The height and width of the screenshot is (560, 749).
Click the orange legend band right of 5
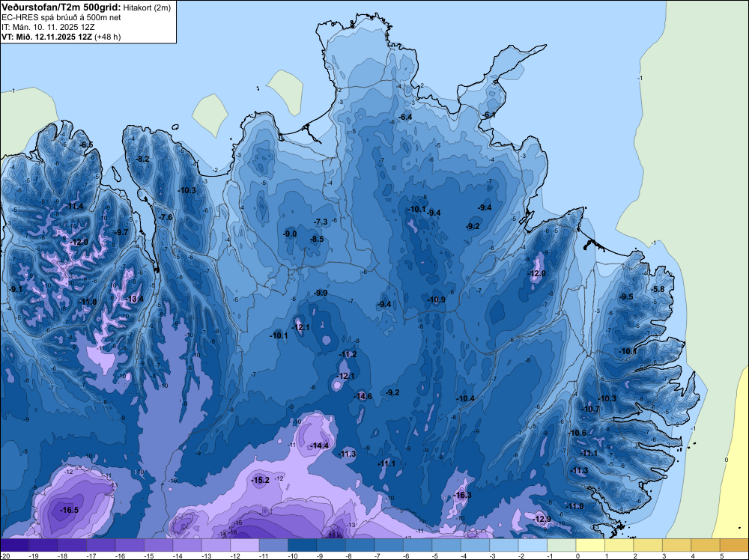click(734, 545)
